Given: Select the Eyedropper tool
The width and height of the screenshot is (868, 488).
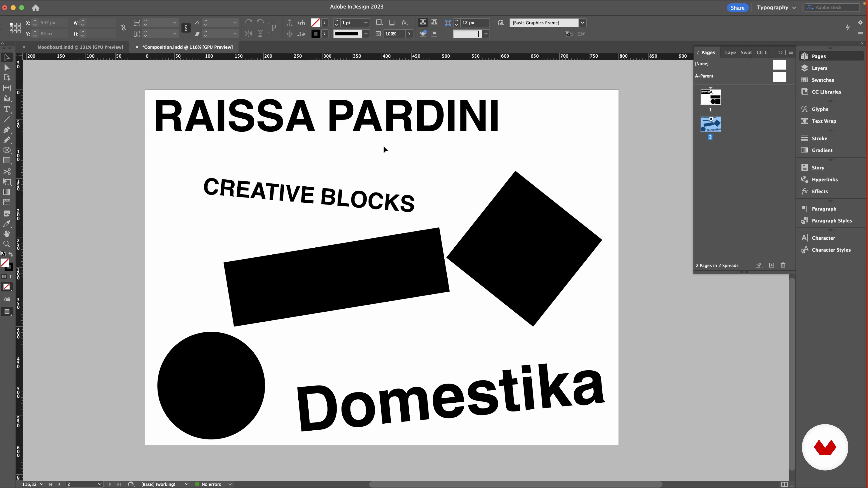Looking at the screenshot, I should pos(6,224).
